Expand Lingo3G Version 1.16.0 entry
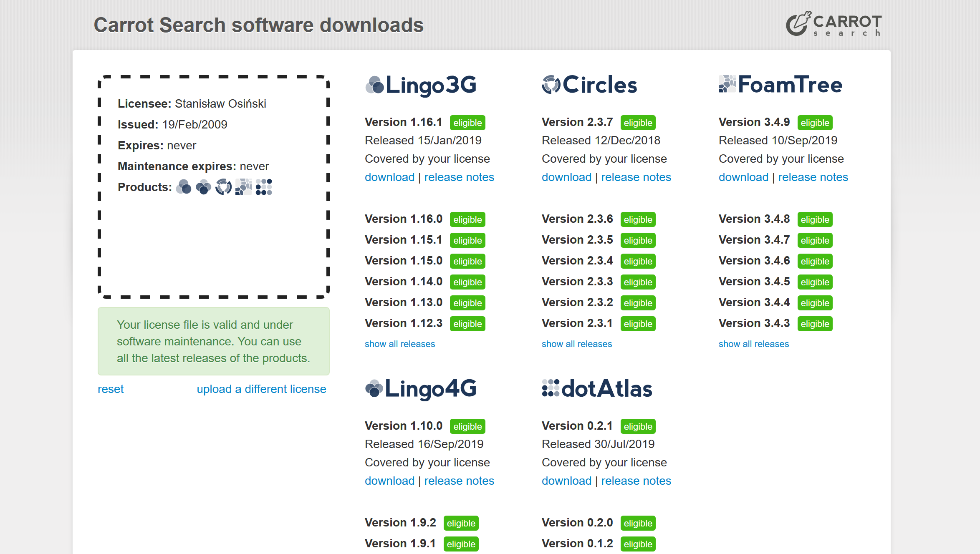 click(x=404, y=219)
